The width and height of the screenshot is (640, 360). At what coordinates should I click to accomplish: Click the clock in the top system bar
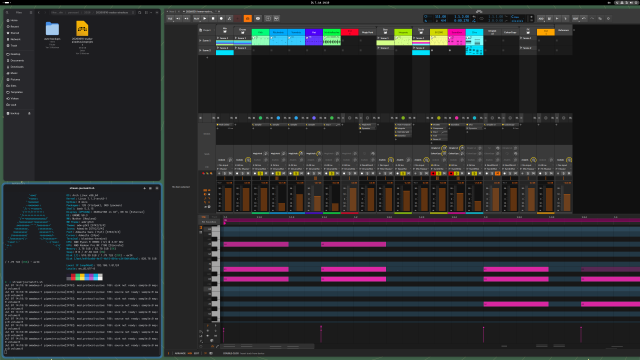320,2
